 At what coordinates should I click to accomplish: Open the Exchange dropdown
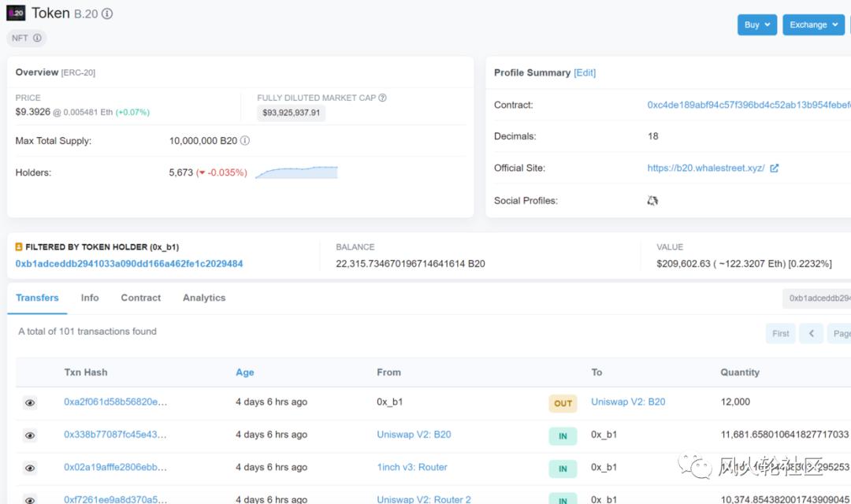813,24
